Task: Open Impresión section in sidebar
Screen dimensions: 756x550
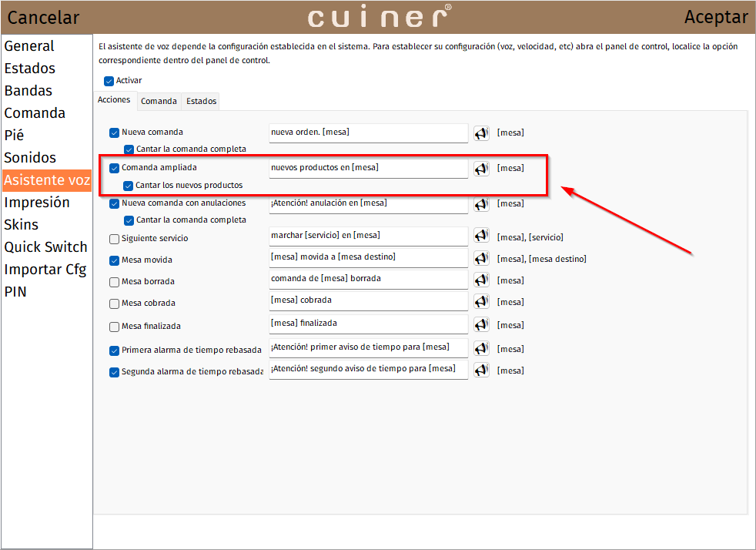Action: (47, 203)
